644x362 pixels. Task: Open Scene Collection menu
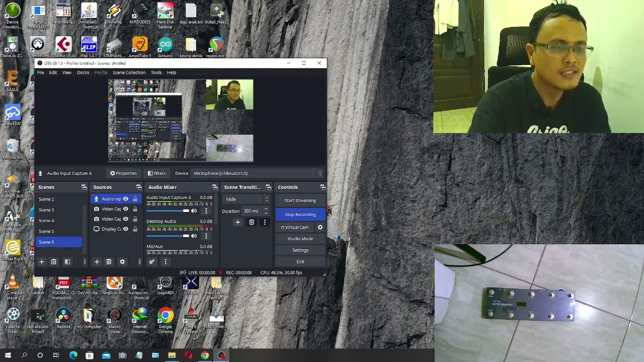coord(129,72)
